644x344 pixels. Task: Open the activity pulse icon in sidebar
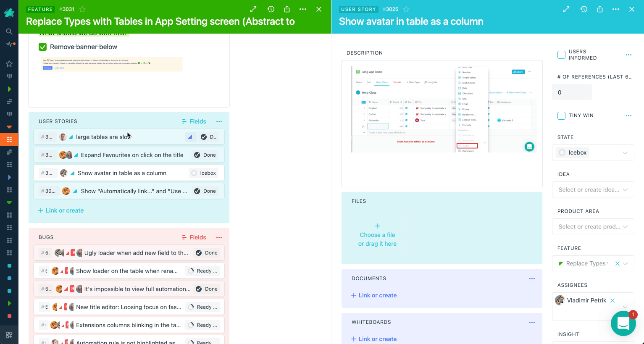click(x=9, y=43)
